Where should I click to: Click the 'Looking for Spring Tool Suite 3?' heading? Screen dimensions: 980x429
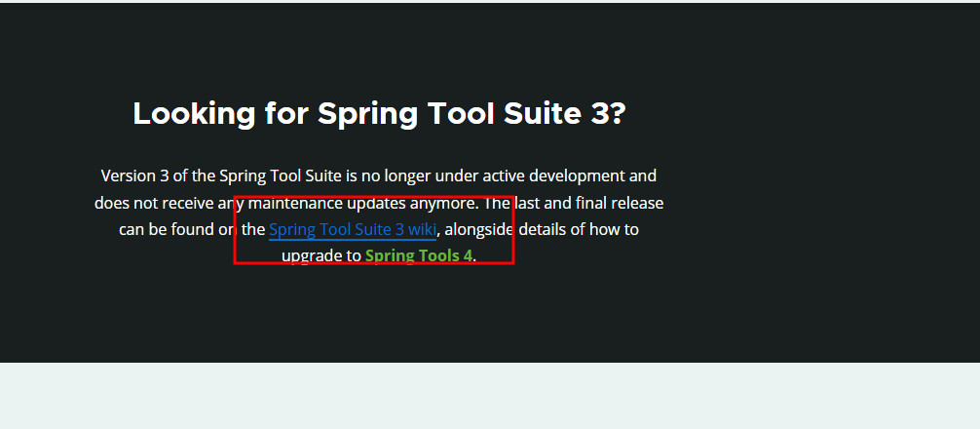[379, 114]
